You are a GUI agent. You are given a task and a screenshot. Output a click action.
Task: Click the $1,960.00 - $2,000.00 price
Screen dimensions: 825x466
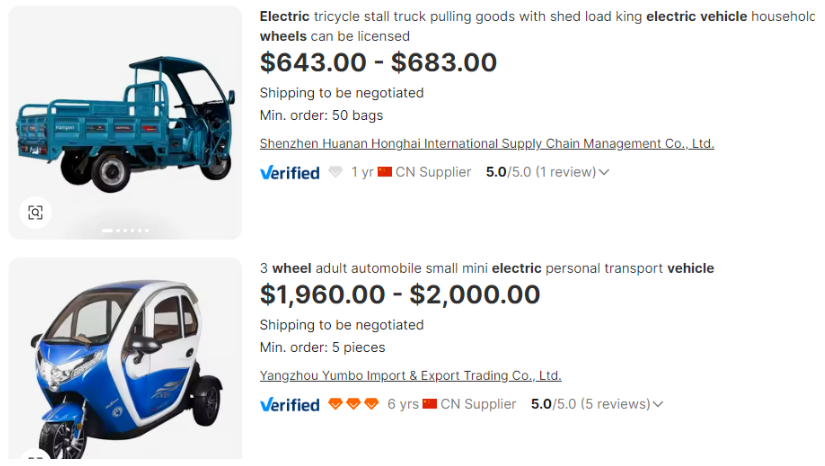pos(399,294)
